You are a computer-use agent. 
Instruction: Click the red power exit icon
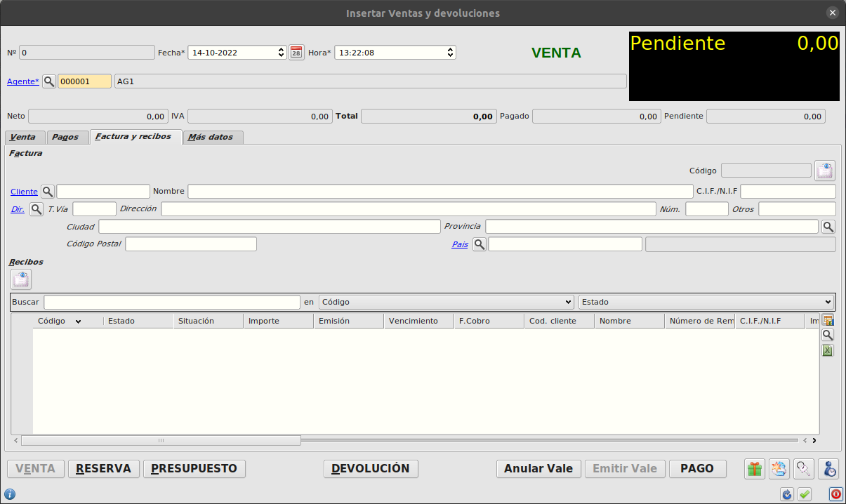tap(835, 494)
